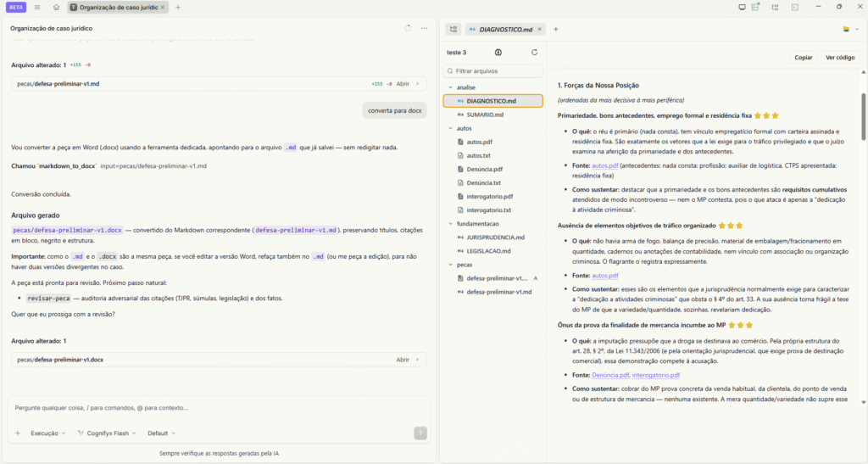Click the 'converta para docx' message bubble
This screenshot has width=868, height=464.
(x=395, y=110)
